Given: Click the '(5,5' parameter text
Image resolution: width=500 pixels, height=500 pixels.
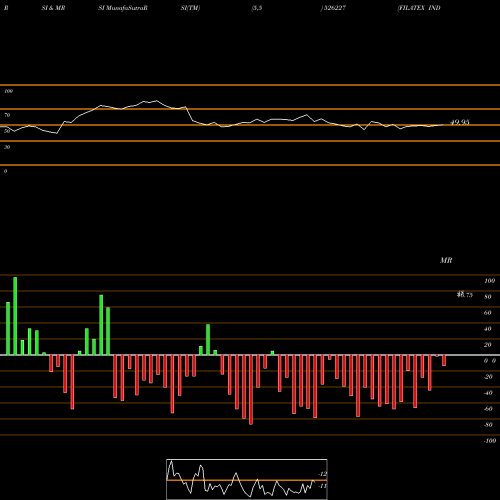Looking at the screenshot, I should [x=257, y=8].
